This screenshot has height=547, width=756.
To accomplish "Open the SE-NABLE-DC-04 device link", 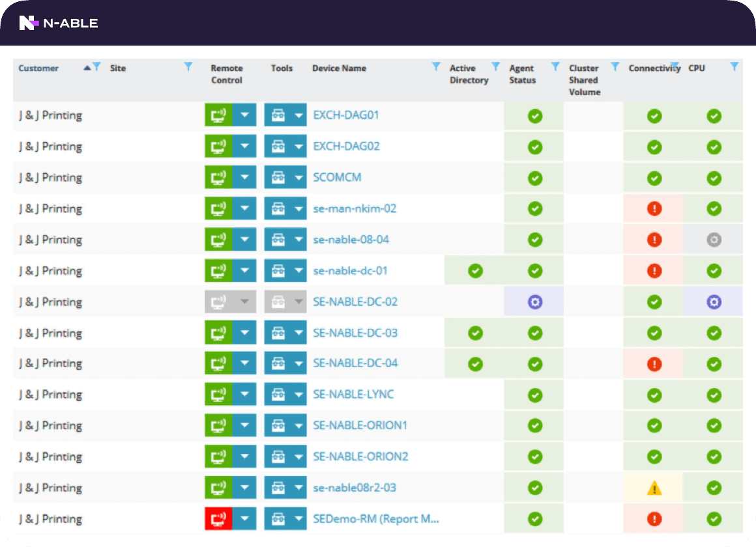I will (x=355, y=363).
